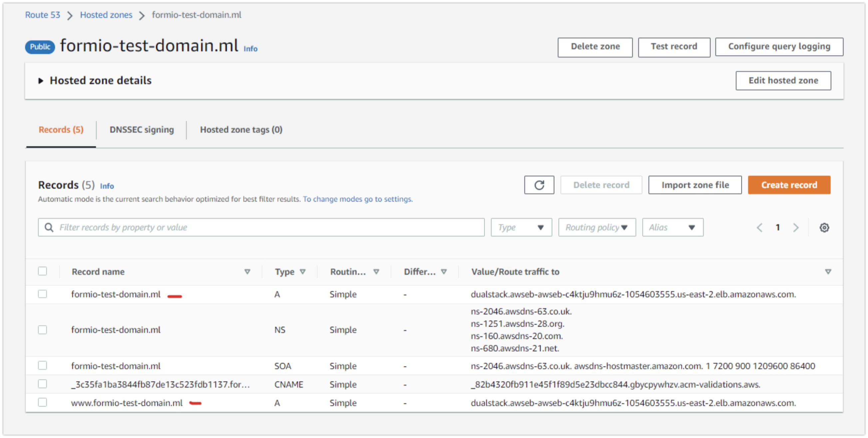Click To change modes go to settings link
This screenshot has width=868, height=438.
[357, 199]
